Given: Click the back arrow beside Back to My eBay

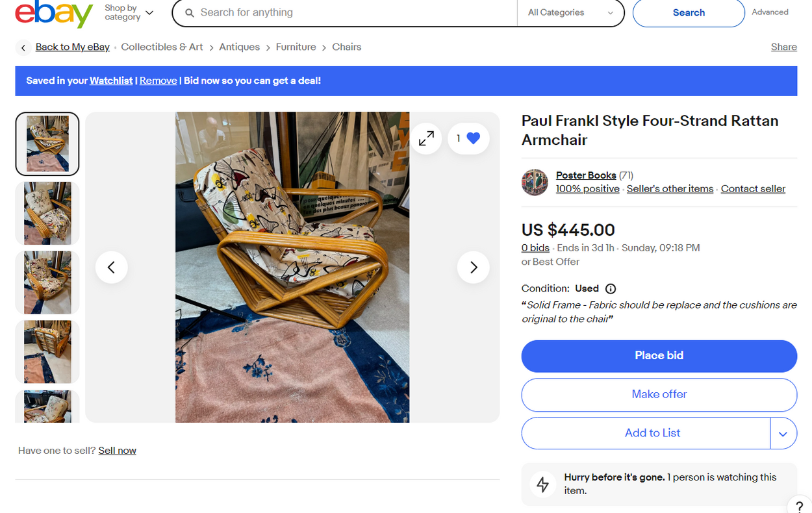Looking at the screenshot, I should coord(23,47).
